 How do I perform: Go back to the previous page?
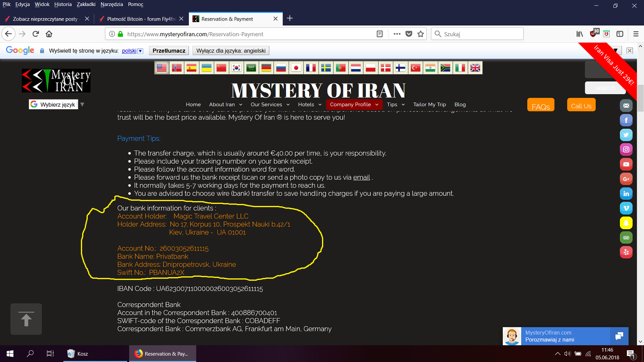coord(8,34)
